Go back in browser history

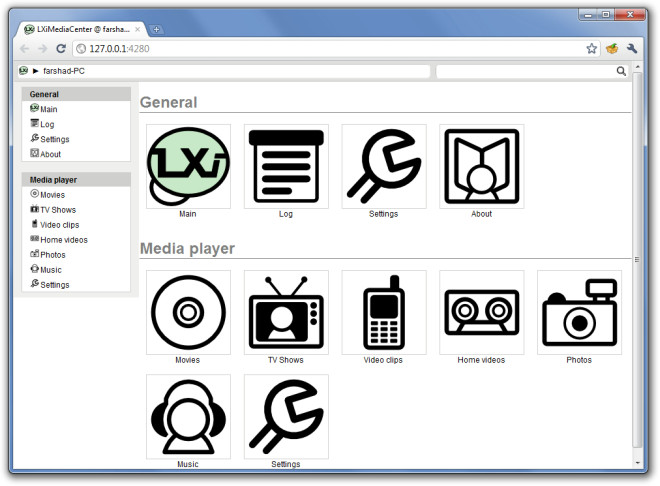(24, 49)
